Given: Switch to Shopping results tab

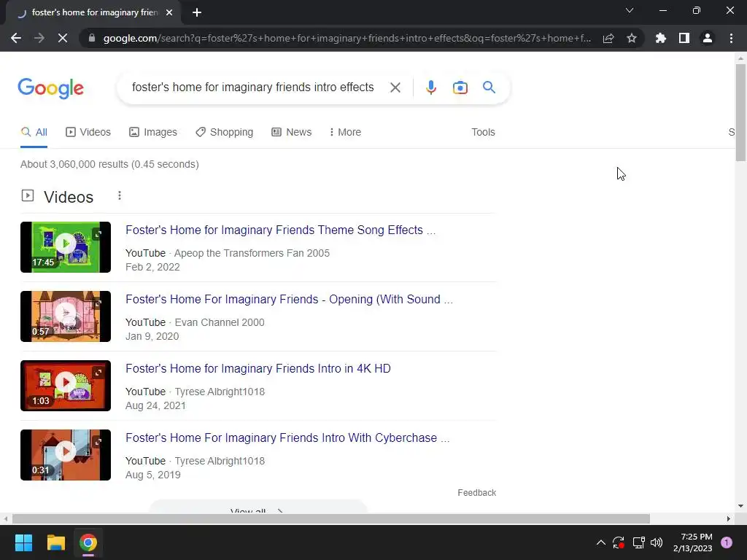Looking at the screenshot, I should [225, 133].
